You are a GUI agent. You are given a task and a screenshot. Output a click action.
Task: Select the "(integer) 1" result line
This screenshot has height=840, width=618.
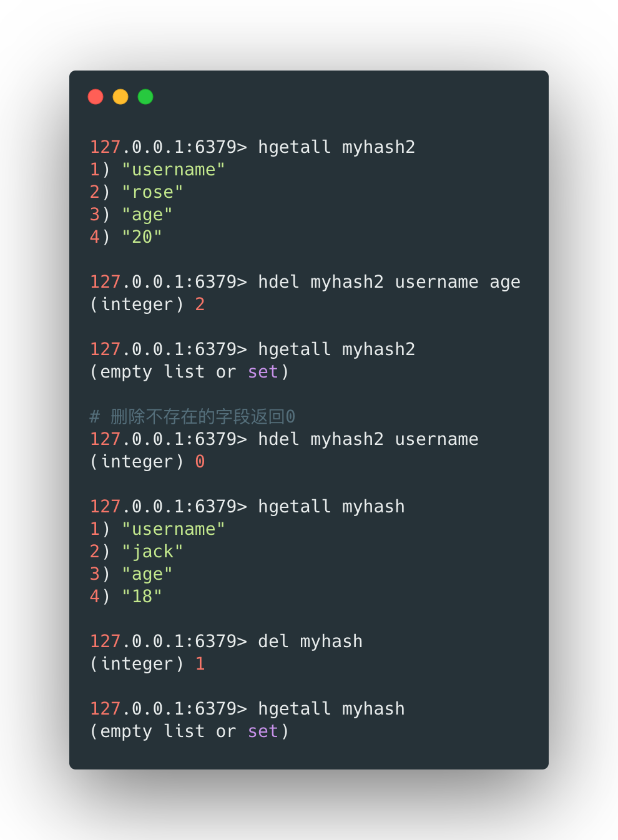[x=147, y=664]
